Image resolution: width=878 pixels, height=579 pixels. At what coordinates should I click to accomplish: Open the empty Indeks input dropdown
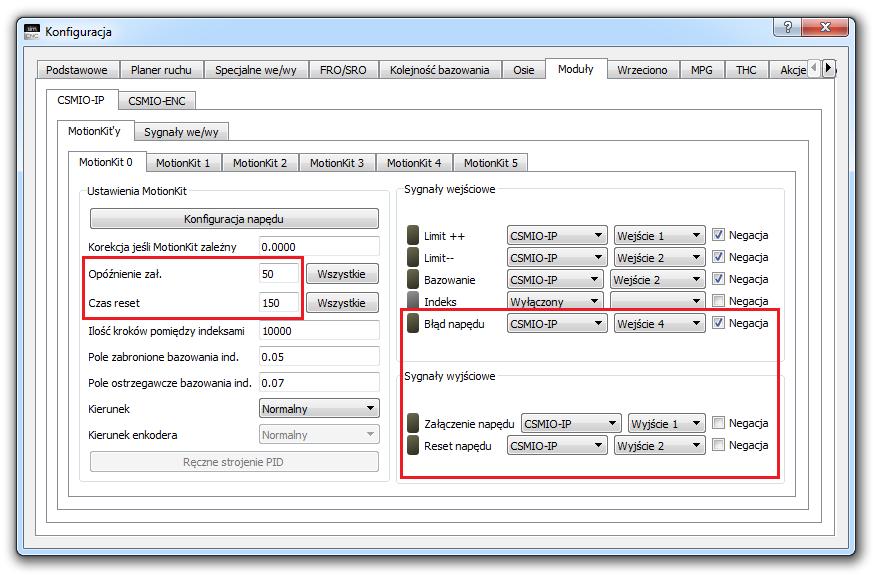coord(657,301)
